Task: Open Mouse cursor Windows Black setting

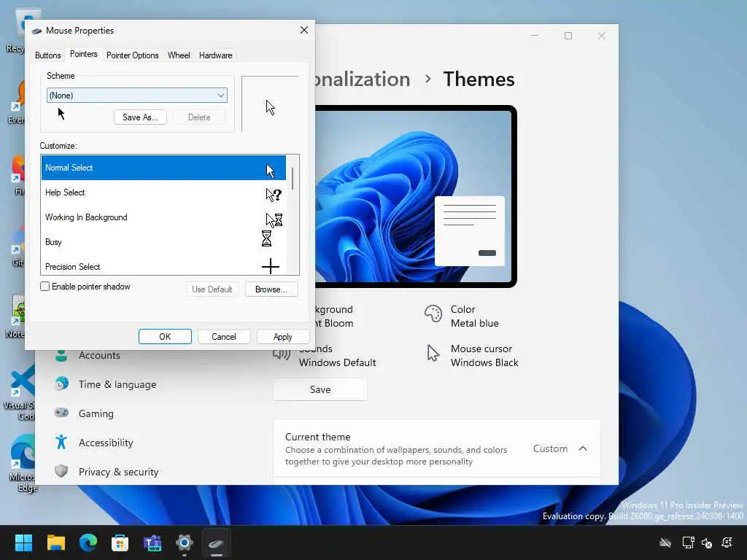Action: pyautogui.click(x=473, y=356)
